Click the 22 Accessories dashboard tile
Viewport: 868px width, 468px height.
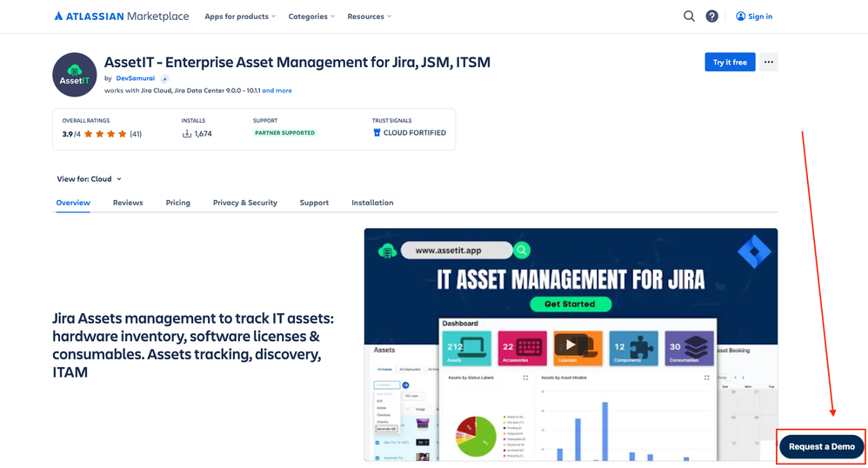pos(522,348)
